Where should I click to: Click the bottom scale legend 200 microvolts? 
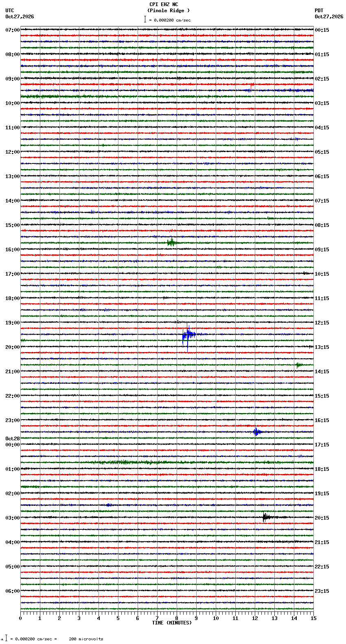[x=86, y=639]
